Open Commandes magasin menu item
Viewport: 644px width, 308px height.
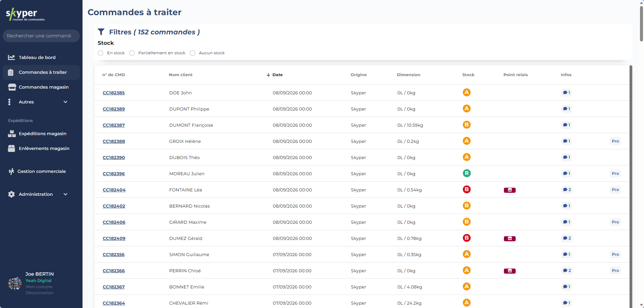click(x=41, y=87)
